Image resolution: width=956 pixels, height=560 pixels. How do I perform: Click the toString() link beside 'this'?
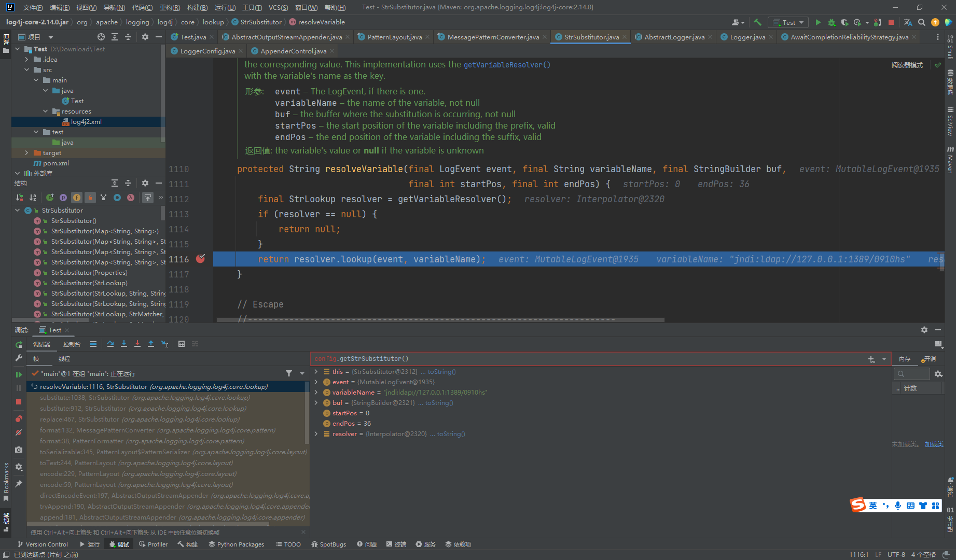click(x=441, y=372)
